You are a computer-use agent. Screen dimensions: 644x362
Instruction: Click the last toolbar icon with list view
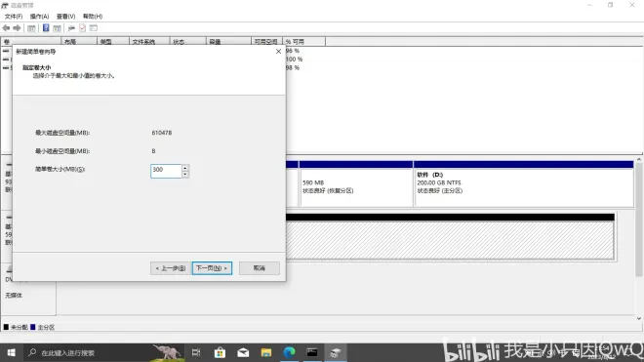pos(94,28)
